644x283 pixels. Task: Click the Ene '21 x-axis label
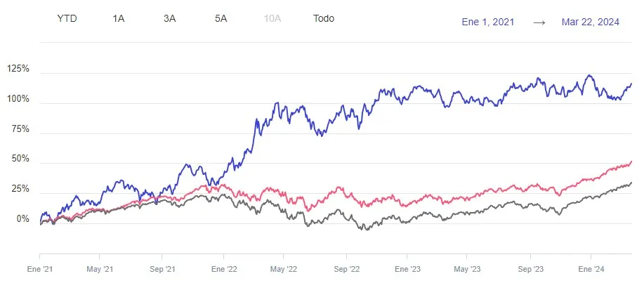pyautogui.click(x=40, y=268)
